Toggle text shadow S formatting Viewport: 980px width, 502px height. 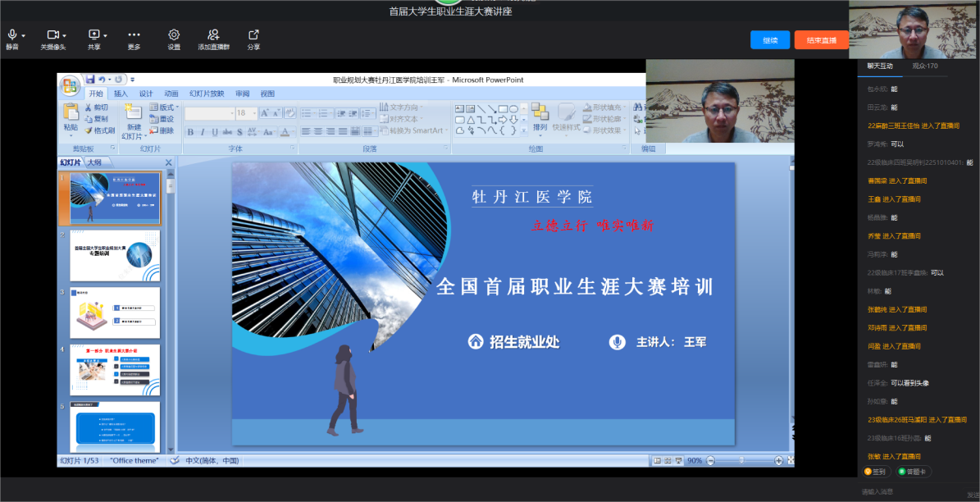pyautogui.click(x=239, y=132)
